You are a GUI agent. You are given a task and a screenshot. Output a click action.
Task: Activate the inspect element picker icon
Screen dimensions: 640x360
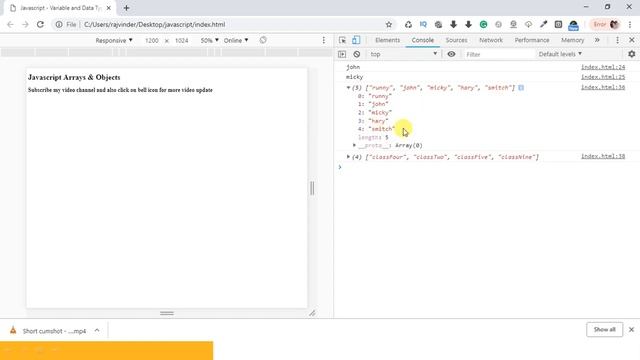tap(342, 40)
